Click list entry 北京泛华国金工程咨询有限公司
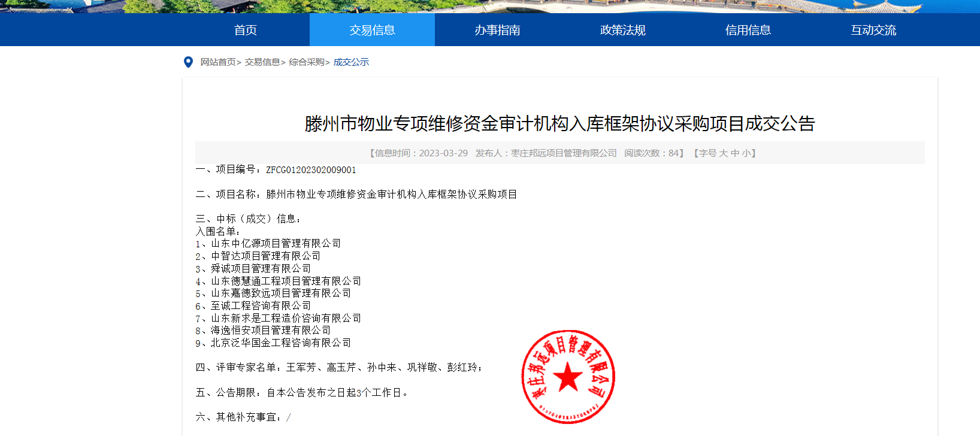Image resolution: width=980 pixels, height=436 pixels. point(281,343)
